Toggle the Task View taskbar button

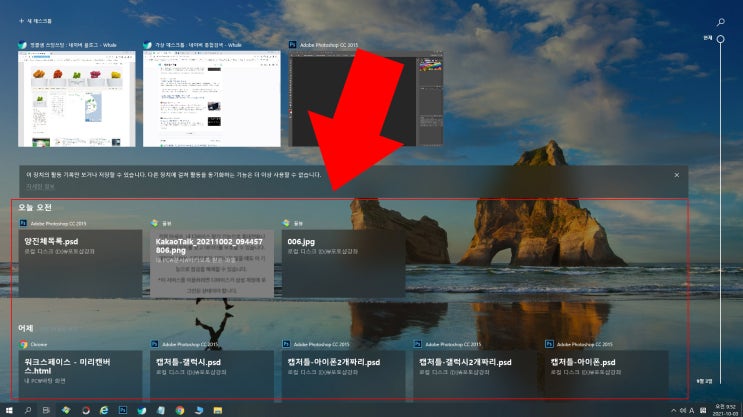click(46, 410)
